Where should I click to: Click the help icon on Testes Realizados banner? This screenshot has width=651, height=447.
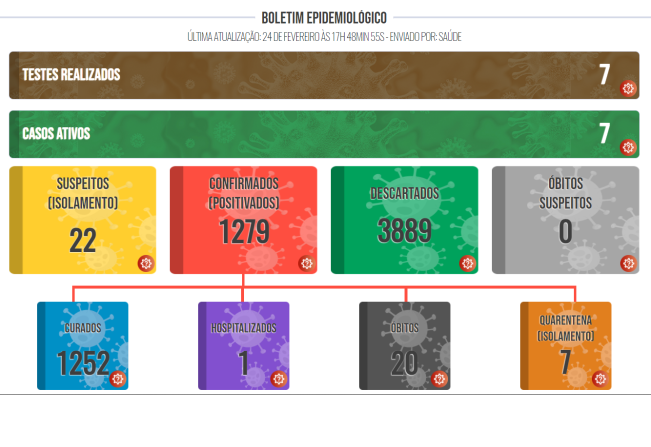(628, 88)
